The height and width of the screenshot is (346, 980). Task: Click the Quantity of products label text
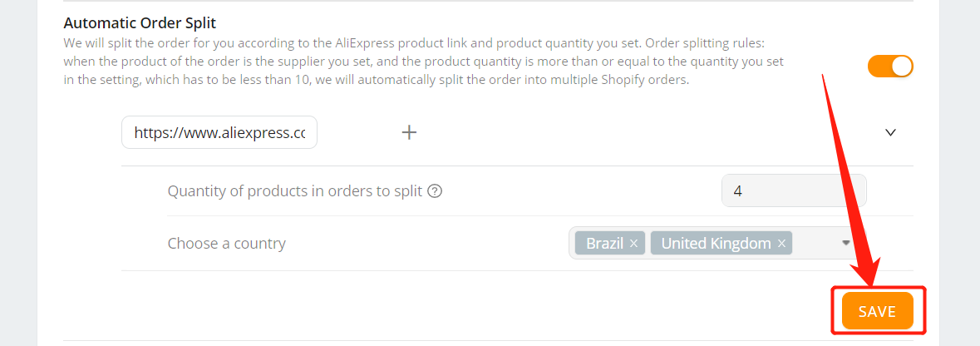pos(295,191)
